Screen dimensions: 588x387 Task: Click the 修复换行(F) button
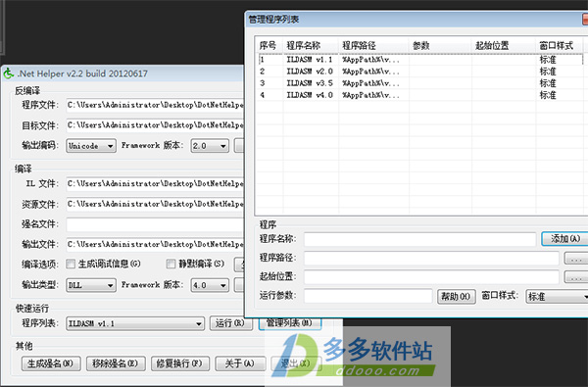tap(179, 363)
